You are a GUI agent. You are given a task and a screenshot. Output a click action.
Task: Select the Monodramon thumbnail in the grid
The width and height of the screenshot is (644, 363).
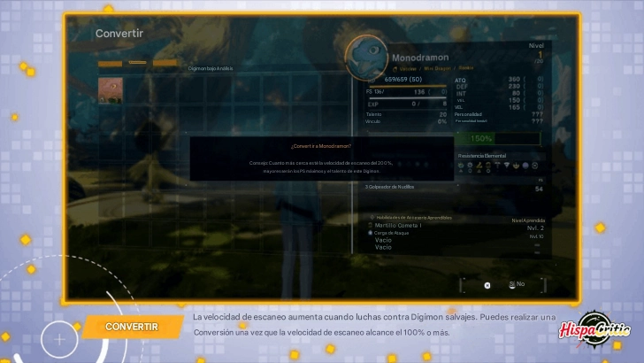pyautogui.click(x=111, y=89)
